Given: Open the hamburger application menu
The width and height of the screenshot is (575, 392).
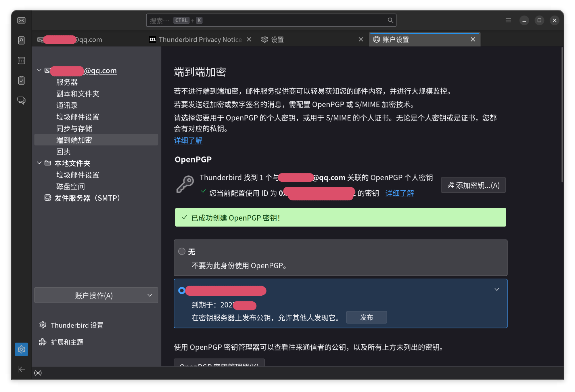Looking at the screenshot, I should point(508,20).
